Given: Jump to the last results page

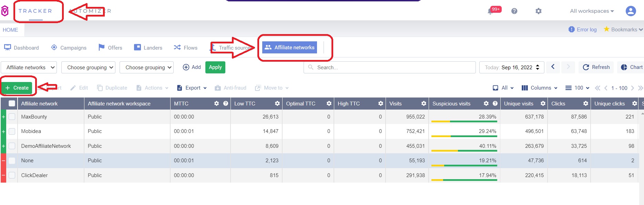Looking at the screenshot, I should tap(641, 88).
